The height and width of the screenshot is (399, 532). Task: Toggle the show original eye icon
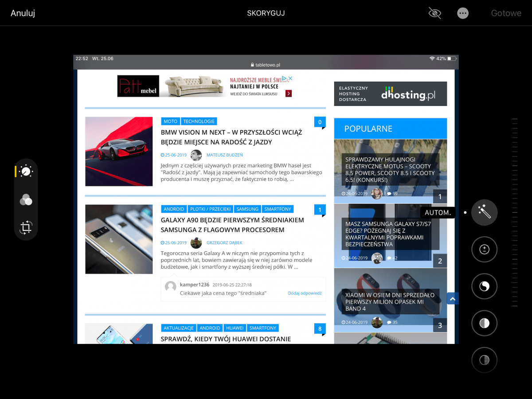[434, 13]
